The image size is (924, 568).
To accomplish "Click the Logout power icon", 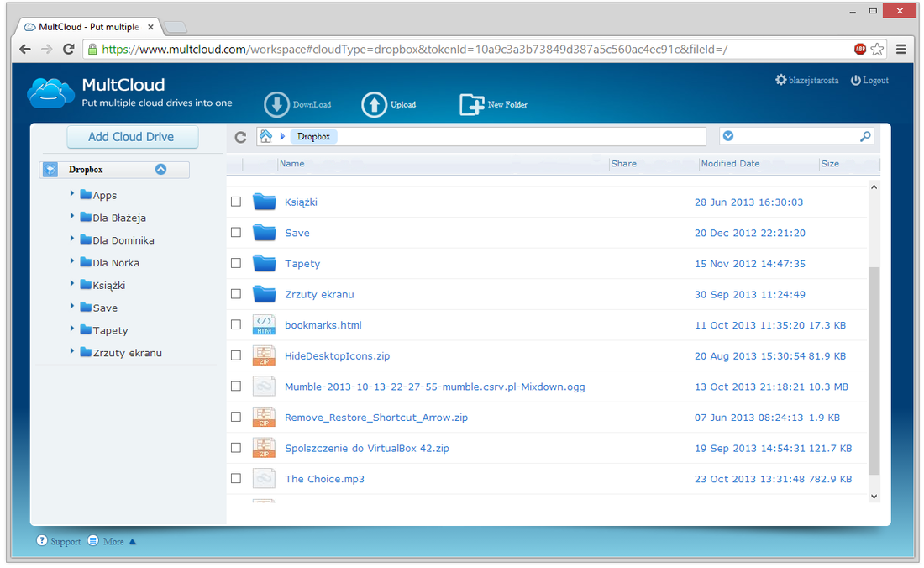I will (855, 80).
